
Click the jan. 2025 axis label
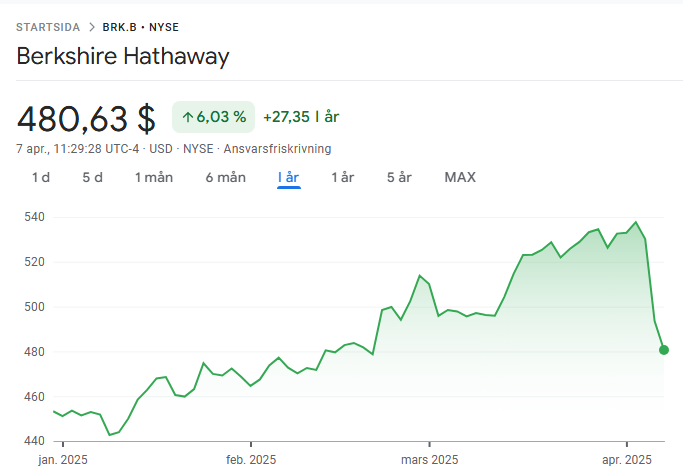(63, 460)
